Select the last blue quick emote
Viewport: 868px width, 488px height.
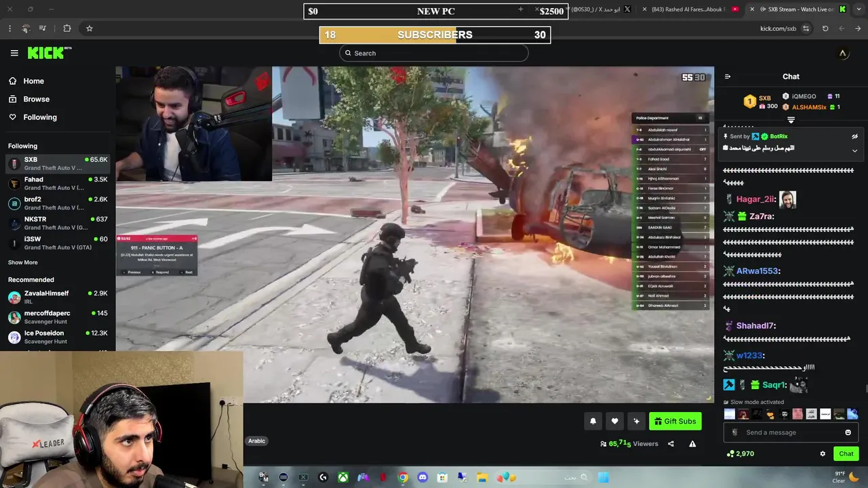853,414
